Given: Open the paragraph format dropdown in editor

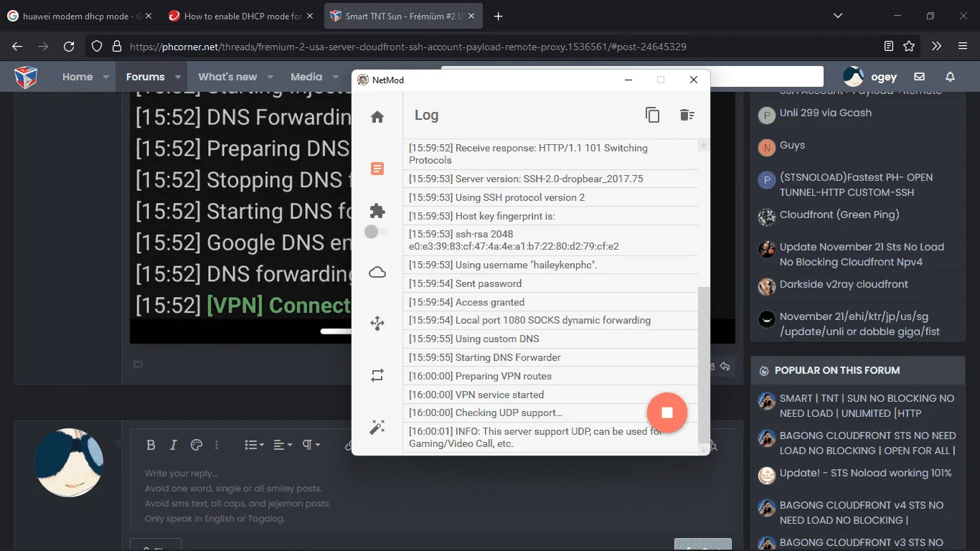Looking at the screenshot, I should (x=311, y=445).
